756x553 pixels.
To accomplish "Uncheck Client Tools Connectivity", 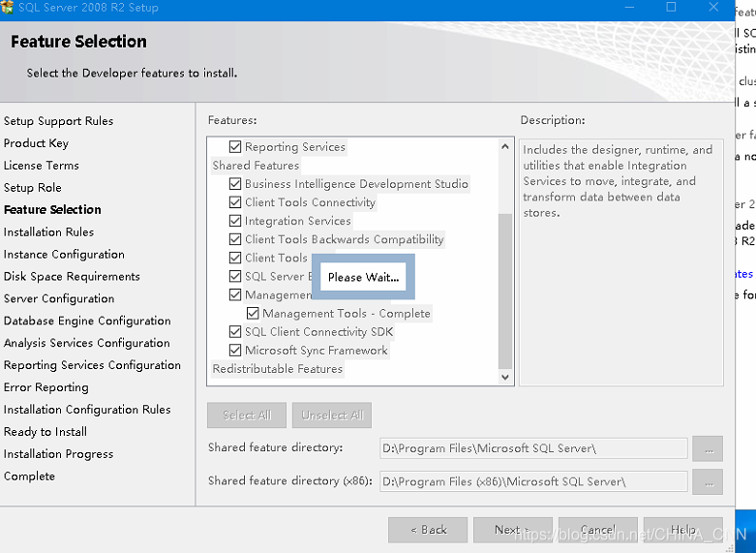I will 235,202.
